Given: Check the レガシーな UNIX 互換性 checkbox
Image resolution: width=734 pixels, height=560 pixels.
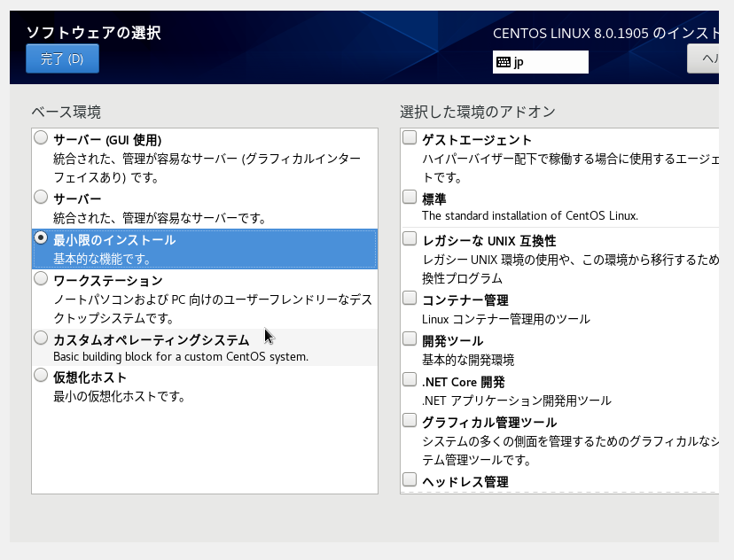Looking at the screenshot, I should coord(410,238).
